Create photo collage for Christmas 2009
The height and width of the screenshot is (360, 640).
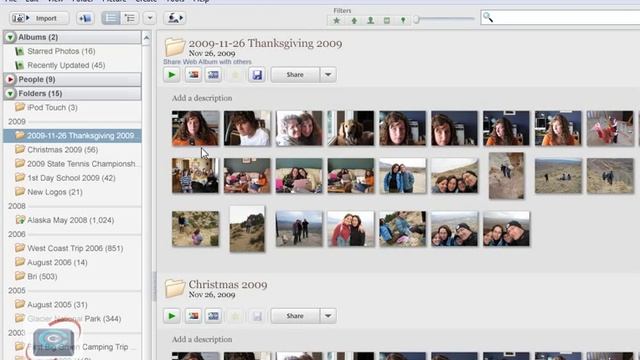(193, 316)
